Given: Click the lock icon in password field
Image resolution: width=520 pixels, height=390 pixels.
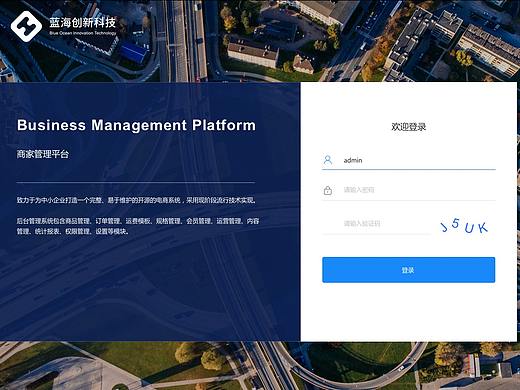Looking at the screenshot, I should 328,190.
